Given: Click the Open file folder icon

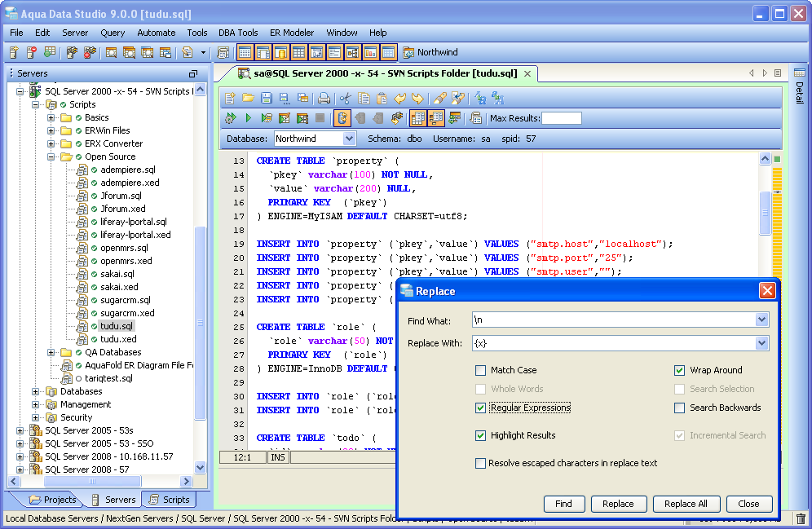Looking at the screenshot, I should pyautogui.click(x=247, y=99).
